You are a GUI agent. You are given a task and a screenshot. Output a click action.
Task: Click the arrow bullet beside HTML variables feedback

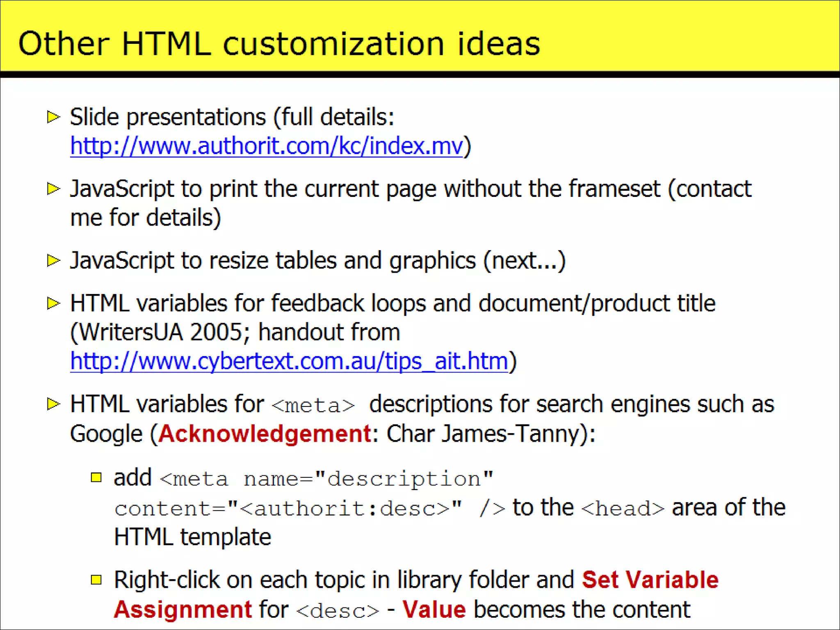[x=53, y=304]
